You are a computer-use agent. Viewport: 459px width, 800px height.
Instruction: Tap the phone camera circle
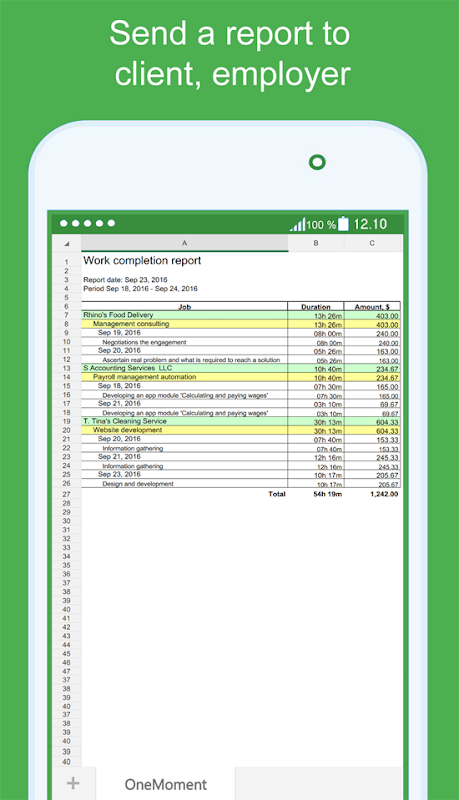point(317,162)
